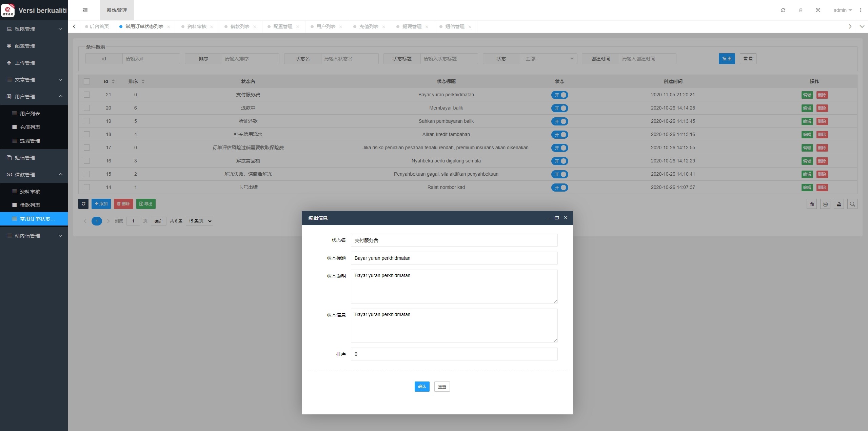The width and height of the screenshot is (868, 431).
Task: Turn off status switch for row id 21
Action: (559, 95)
